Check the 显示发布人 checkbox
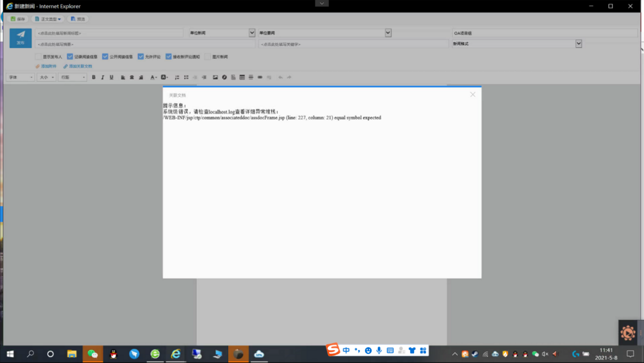Viewport: 644px width, 363px height. click(38, 56)
